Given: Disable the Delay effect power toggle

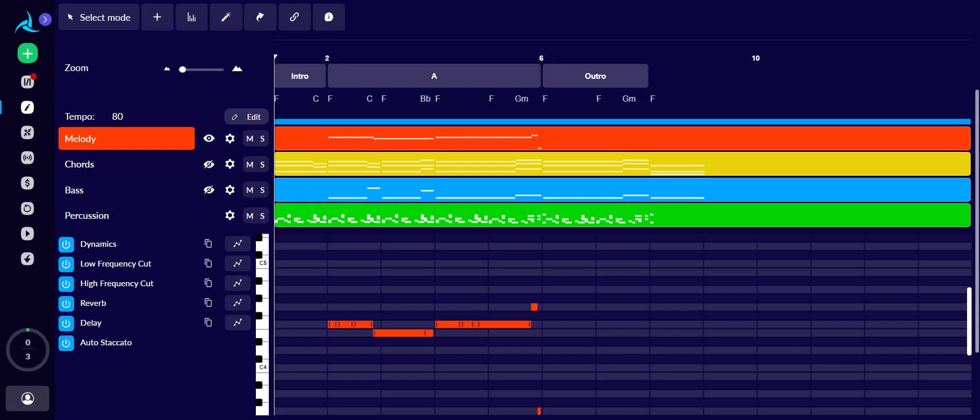Looking at the screenshot, I should click(x=66, y=323).
